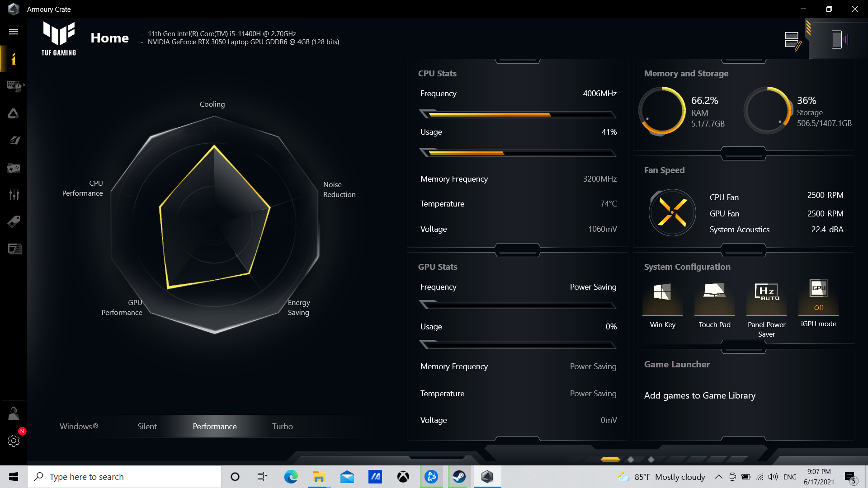
Task: Open Task View on the taskbar
Action: 262,477
